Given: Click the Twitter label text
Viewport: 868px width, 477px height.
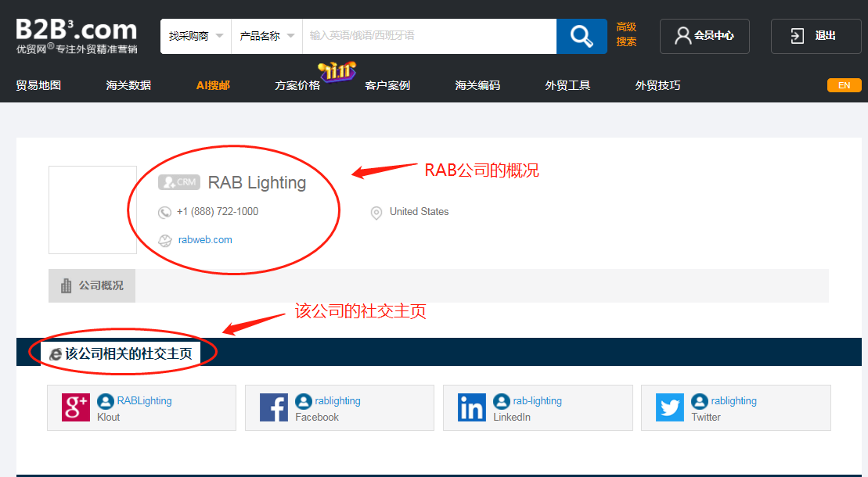Looking at the screenshot, I should (x=706, y=418).
